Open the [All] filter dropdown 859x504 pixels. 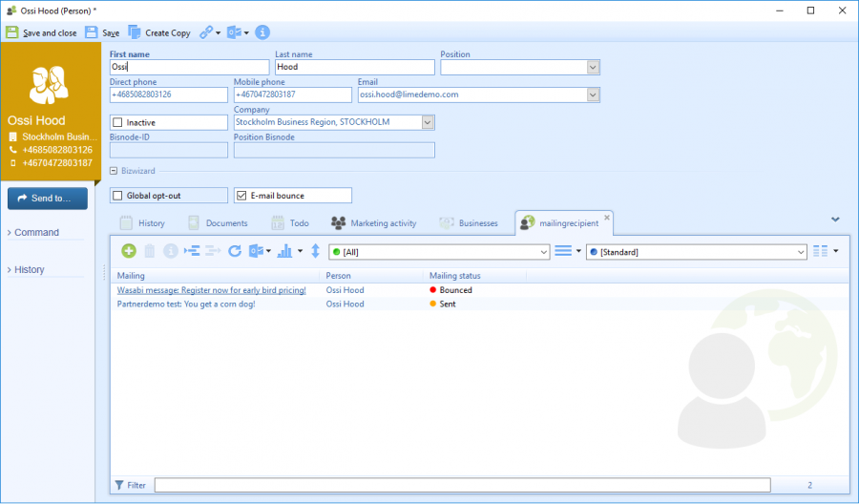(x=544, y=252)
